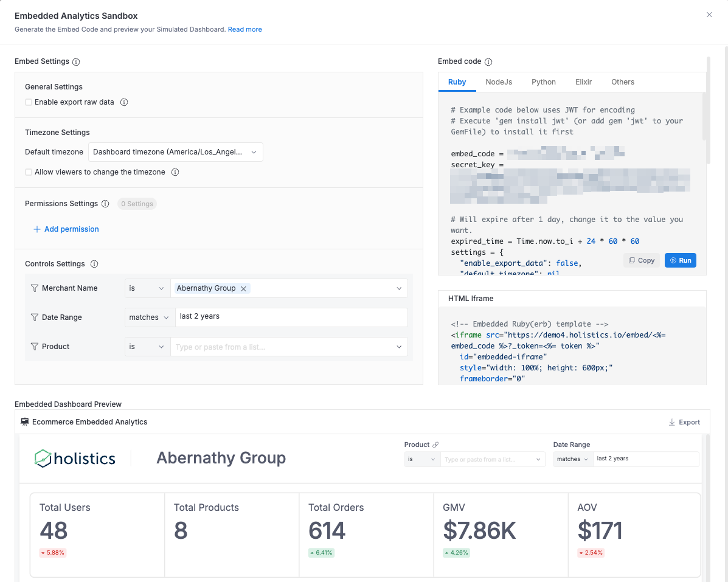Click the Abernathy Group dashboard title
The width and height of the screenshot is (728, 582).
tap(221, 458)
